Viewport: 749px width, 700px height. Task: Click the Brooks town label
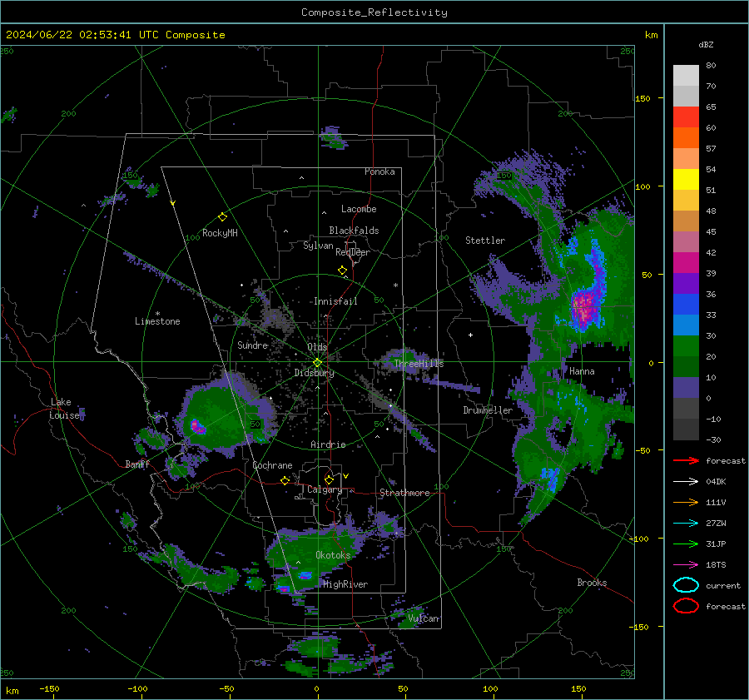point(592,583)
